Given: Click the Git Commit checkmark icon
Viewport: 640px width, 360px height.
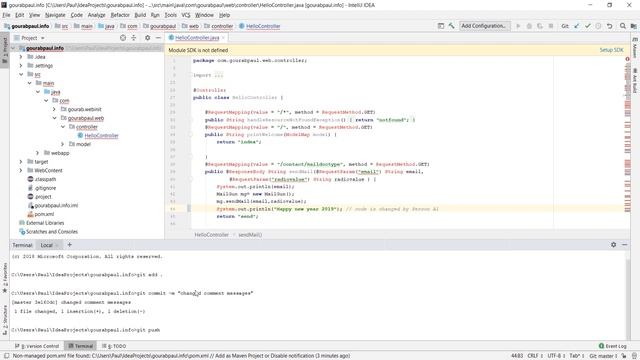Looking at the screenshot, I should point(587,26).
